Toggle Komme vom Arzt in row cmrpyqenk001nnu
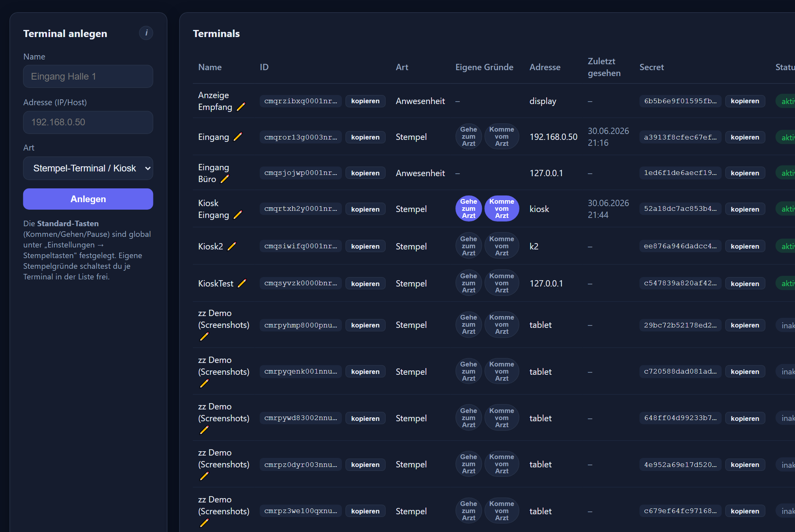 click(x=502, y=371)
